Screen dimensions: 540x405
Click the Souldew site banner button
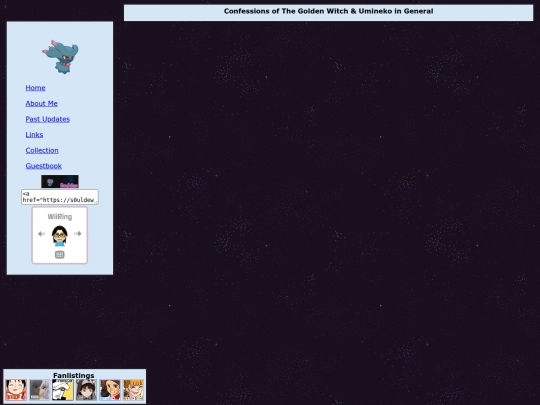[60, 181]
